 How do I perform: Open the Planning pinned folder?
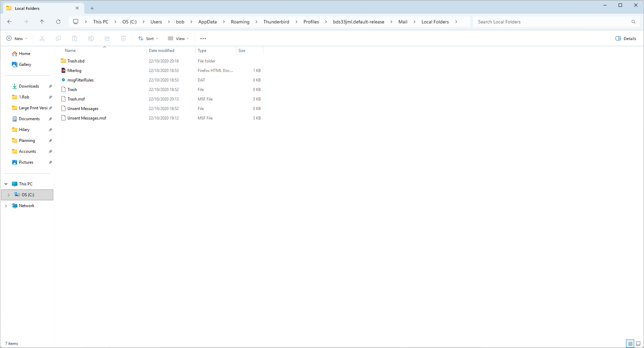click(27, 141)
